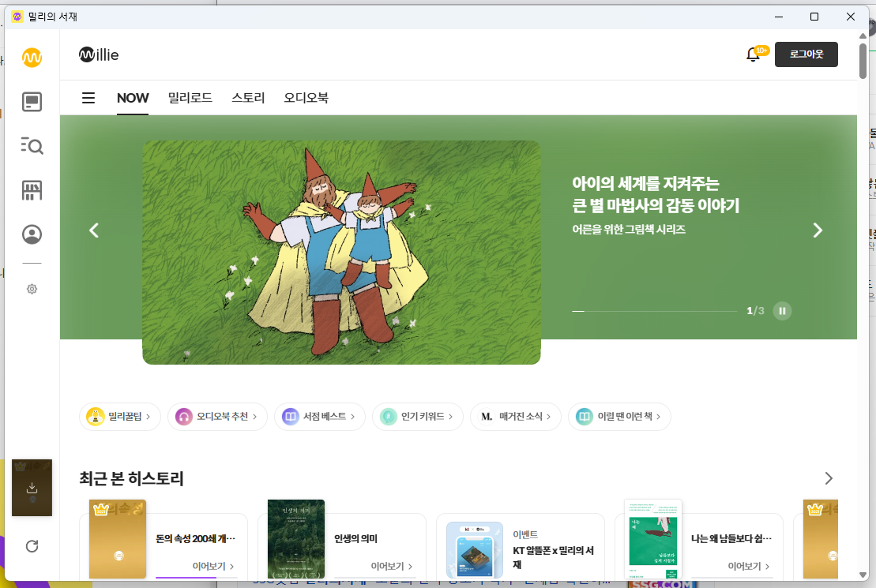The image size is (876, 588).
Task: Click the 돈의 속성 gold book cover
Action: [118, 539]
